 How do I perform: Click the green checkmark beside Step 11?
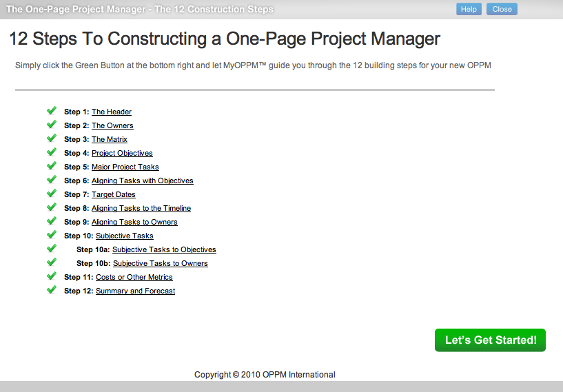(x=52, y=276)
